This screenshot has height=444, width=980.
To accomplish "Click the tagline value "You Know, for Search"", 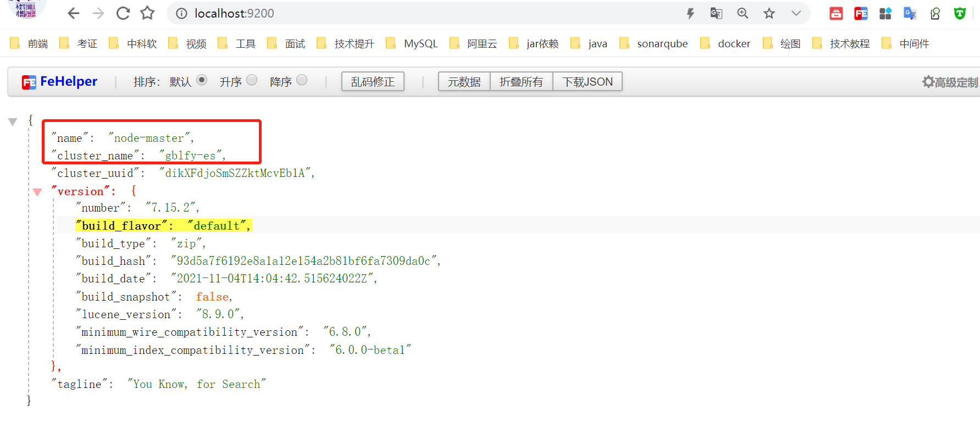I will tap(197, 384).
